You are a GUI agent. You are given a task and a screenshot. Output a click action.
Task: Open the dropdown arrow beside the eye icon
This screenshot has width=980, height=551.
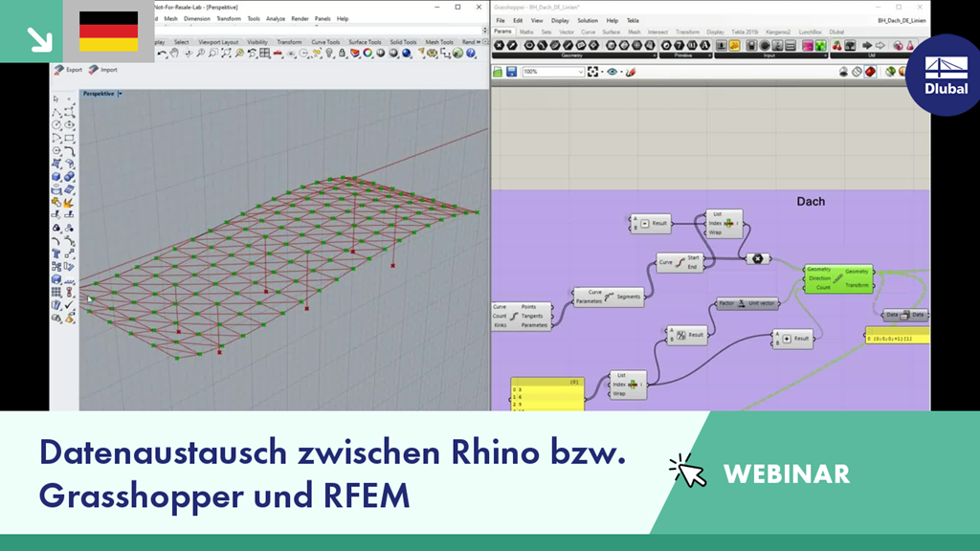click(621, 73)
